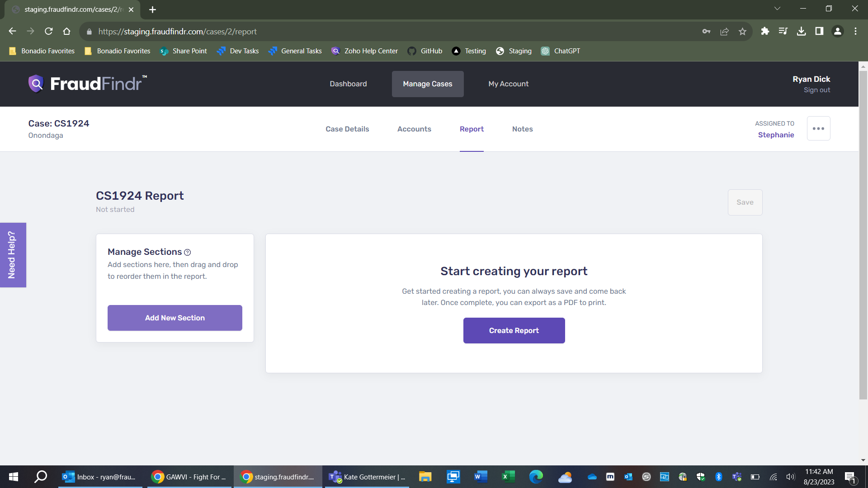Click the Manage Sections help icon
868x488 pixels.
(187, 253)
